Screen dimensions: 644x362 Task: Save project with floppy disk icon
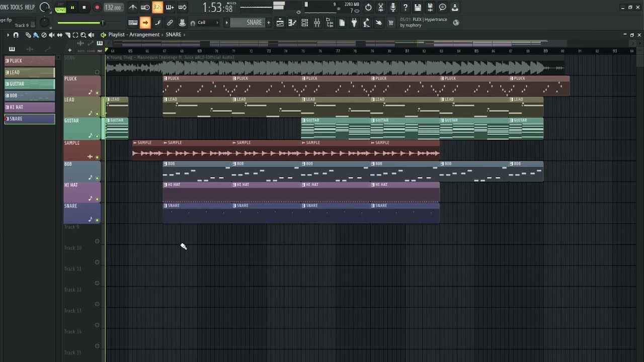coord(418,7)
